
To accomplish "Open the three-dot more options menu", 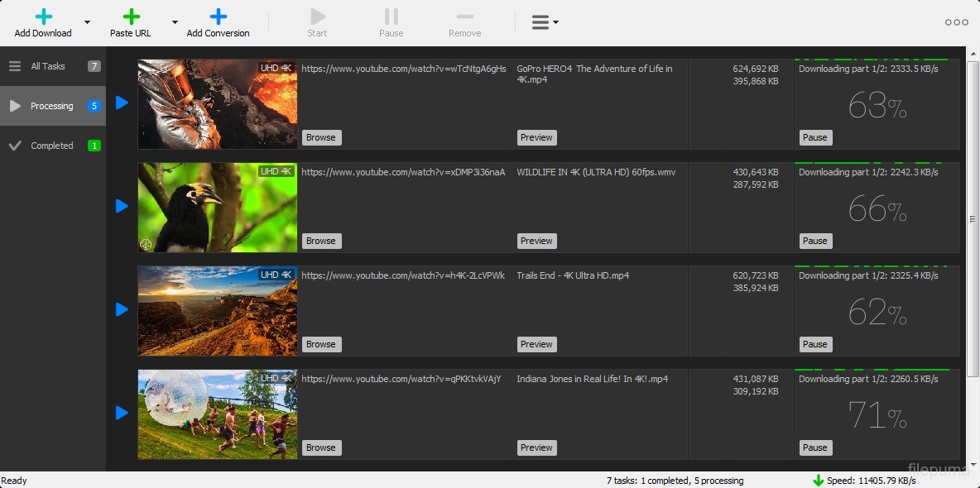I will [x=956, y=22].
